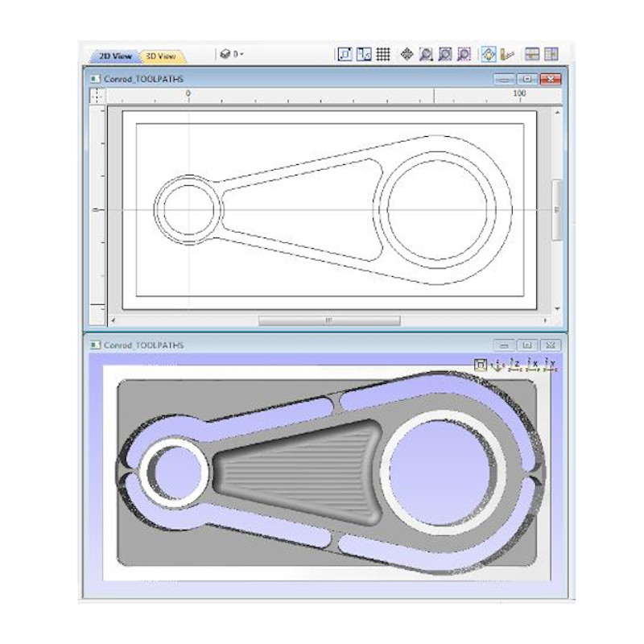Select view down Y axis icon
This screenshot has width=644, height=644.
(x=551, y=365)
